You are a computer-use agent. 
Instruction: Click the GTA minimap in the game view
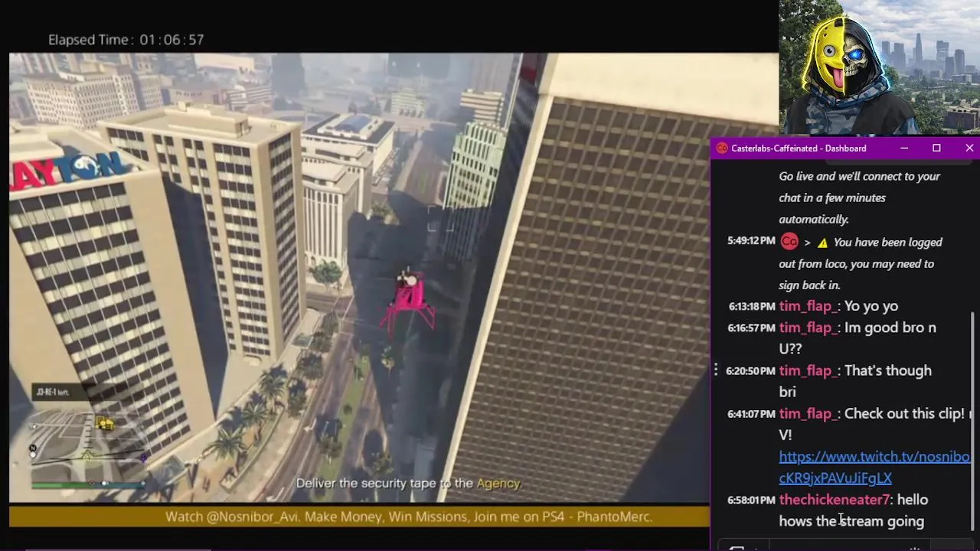pos(87,445)
